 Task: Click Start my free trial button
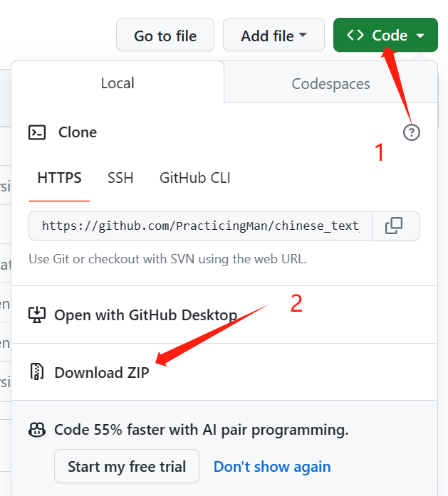pos(127,466)
